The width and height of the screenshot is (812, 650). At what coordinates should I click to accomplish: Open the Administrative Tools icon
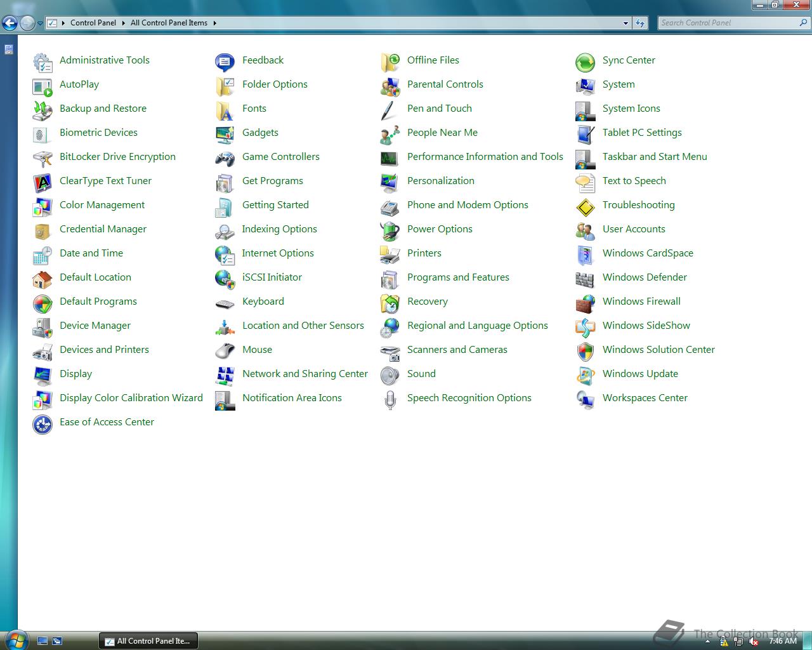click(43, 62)
